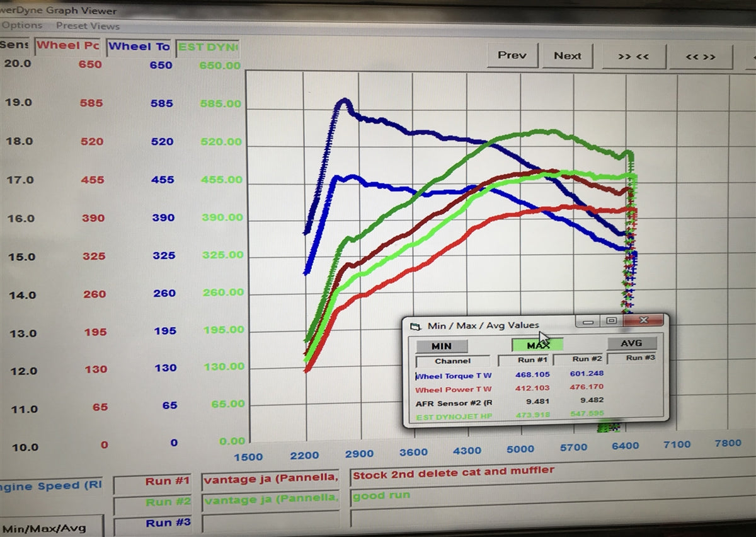Toggle the highlighted MAX values button
756x537 pixels.
(x=537, y=345)
